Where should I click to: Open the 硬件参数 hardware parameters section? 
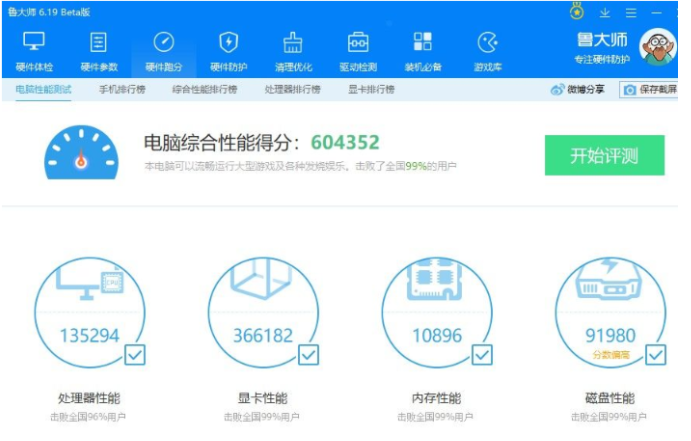click(99, 52)
